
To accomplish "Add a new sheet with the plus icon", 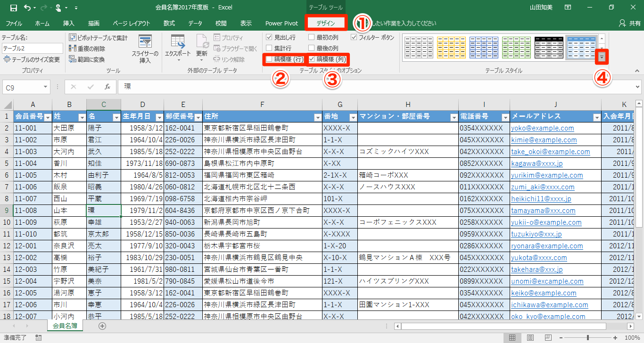I will [x=102, y=326].
